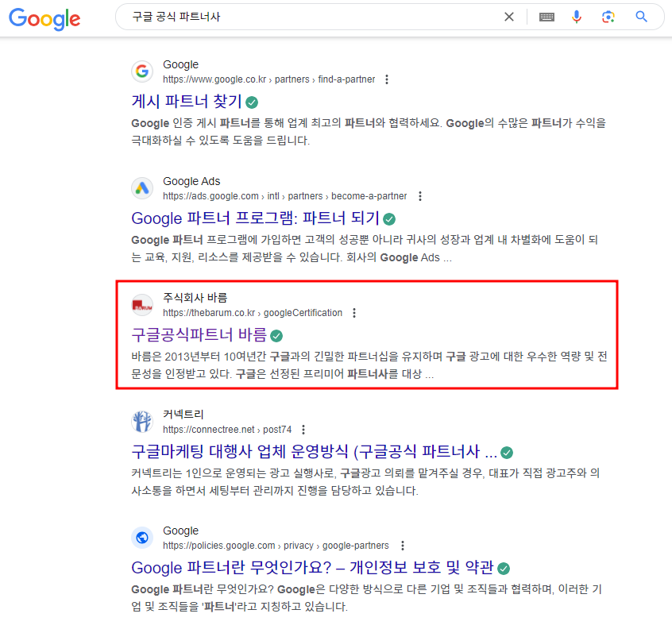Click the Google logo

tap(44, 18)
